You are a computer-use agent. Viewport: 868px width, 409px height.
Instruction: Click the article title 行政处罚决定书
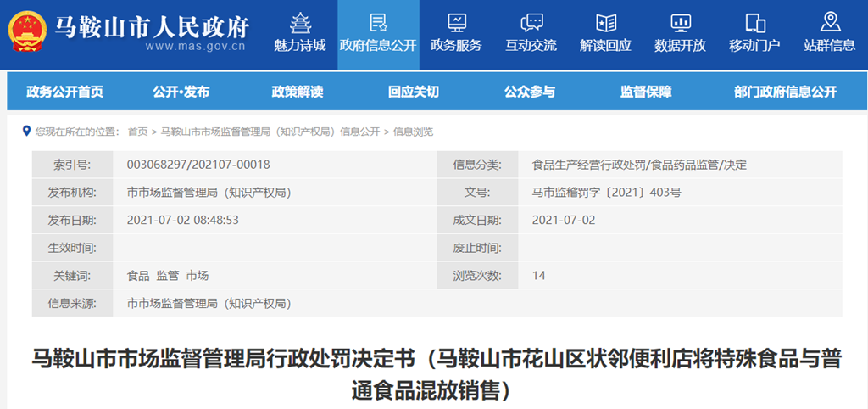[x=437, y=374]
